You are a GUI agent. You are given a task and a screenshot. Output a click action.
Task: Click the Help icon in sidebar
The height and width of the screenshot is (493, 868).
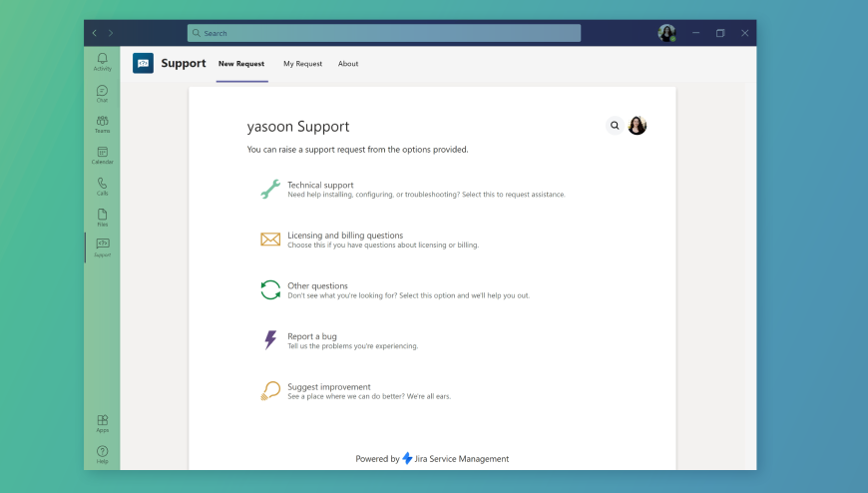tap(102, 454)
